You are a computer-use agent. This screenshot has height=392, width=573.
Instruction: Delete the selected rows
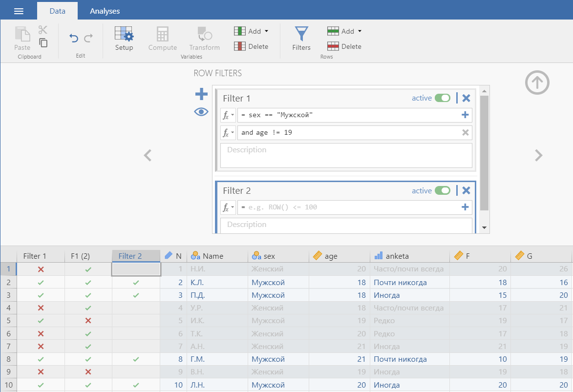coord(344,46)
